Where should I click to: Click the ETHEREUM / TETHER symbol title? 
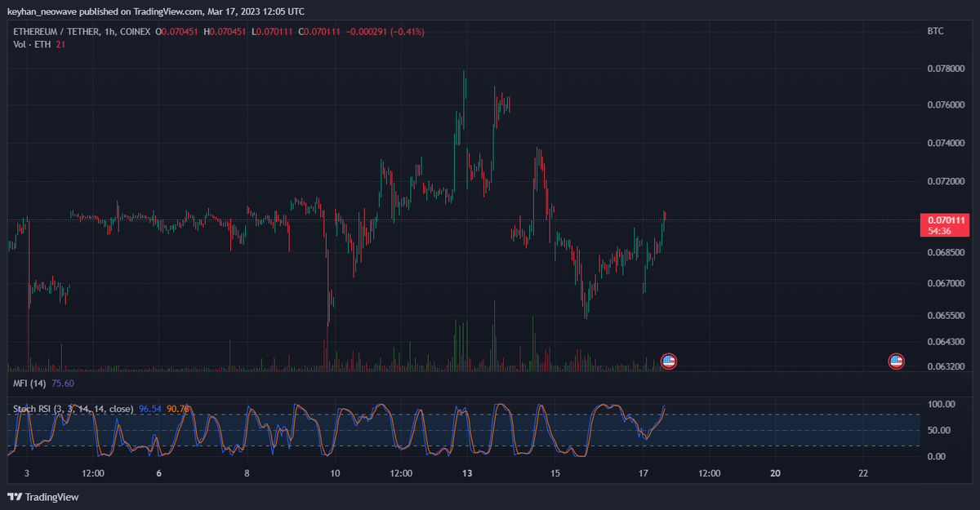56,32
